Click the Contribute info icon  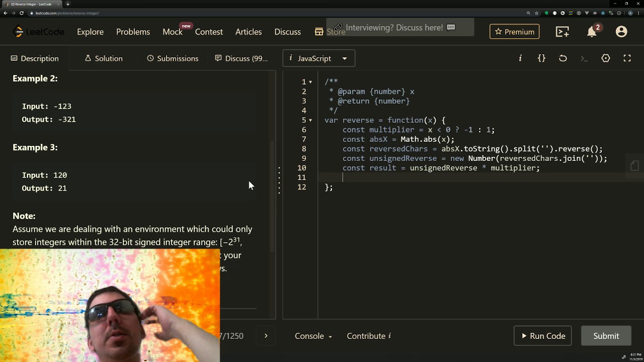[x=389, y=336]
